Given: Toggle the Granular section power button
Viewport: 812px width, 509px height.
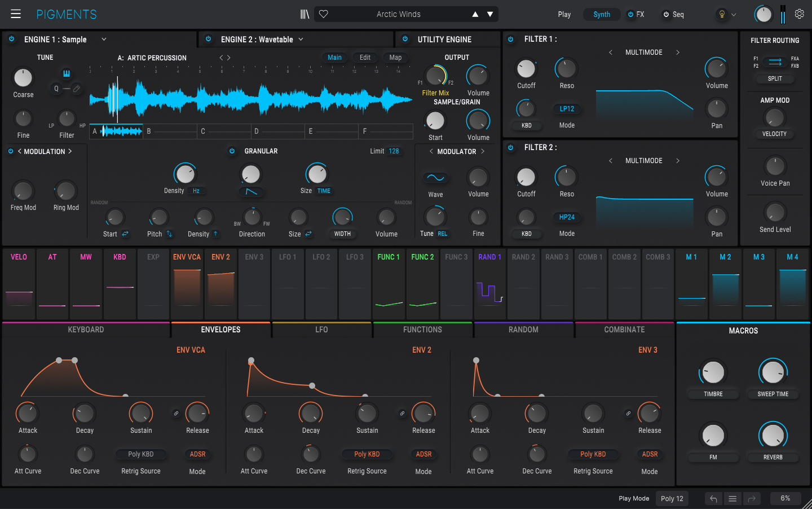Looking at the screenshot, I should click(x=232, y=151).
